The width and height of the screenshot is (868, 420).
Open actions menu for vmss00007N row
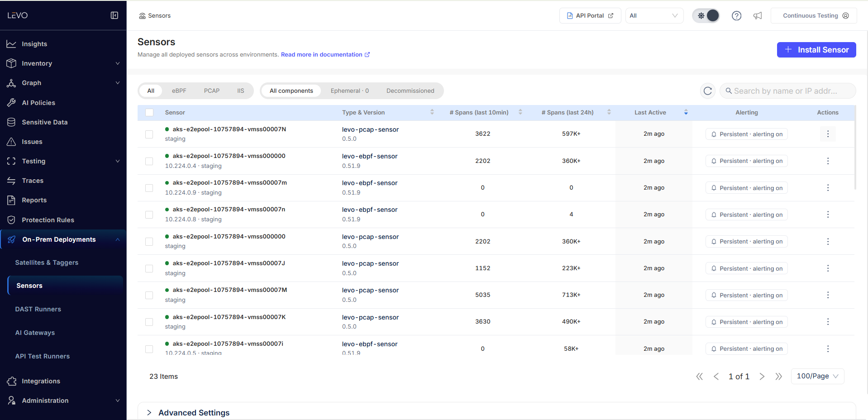click(x=828, y=134)
